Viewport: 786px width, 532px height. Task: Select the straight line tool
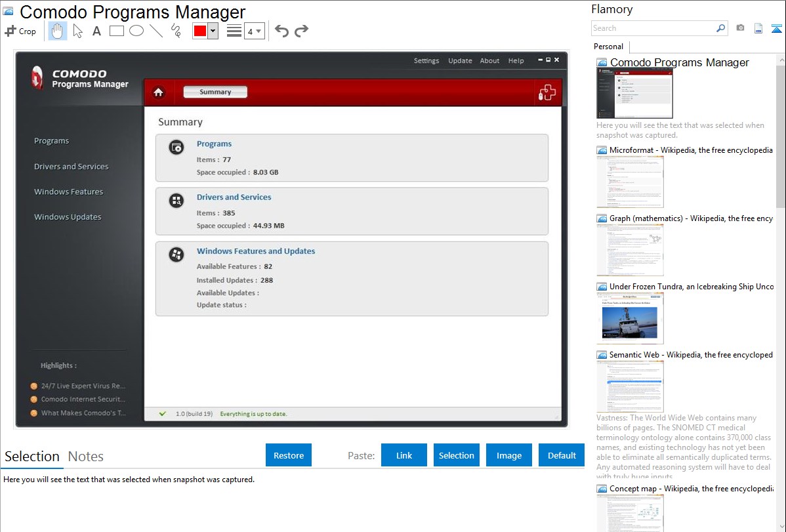pyautogui.click(x=156, y=31)
